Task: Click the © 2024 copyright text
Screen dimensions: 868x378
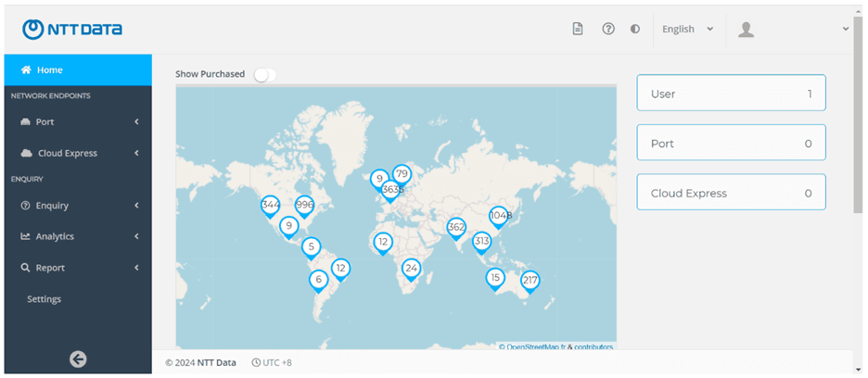Action: [181, 363]
